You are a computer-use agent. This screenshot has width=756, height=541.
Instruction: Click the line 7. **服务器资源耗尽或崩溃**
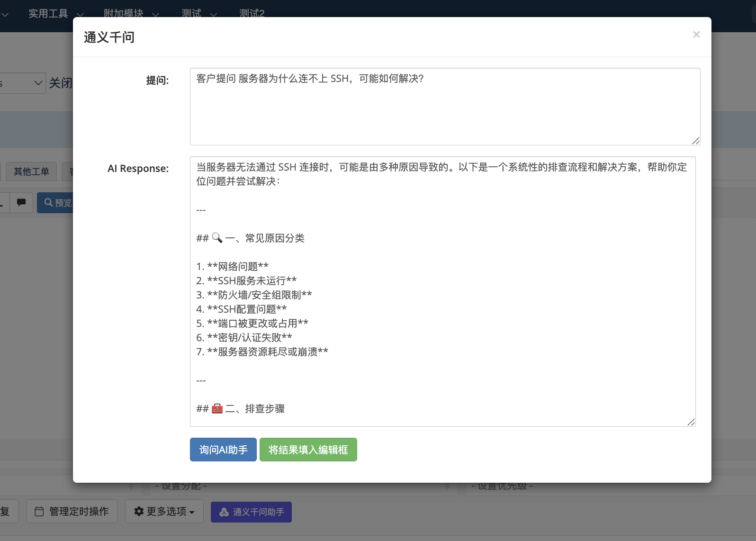tap(262, 352)
